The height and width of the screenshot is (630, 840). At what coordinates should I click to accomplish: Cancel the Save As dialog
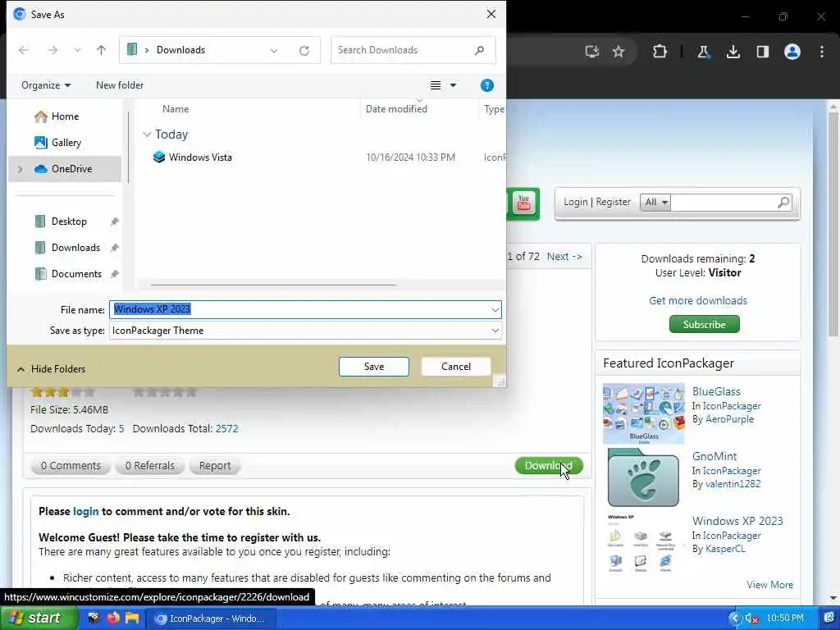456,367
